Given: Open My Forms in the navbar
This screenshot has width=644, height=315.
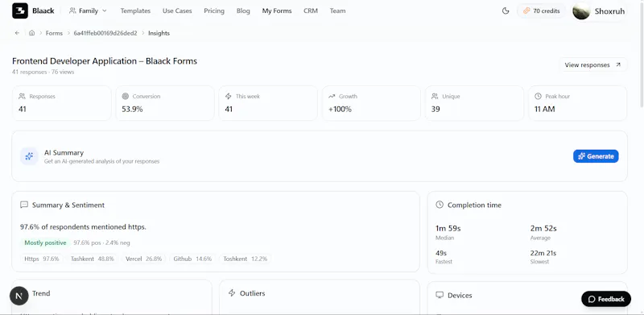Looking at the screenshot, I should (x=277, y=11).
